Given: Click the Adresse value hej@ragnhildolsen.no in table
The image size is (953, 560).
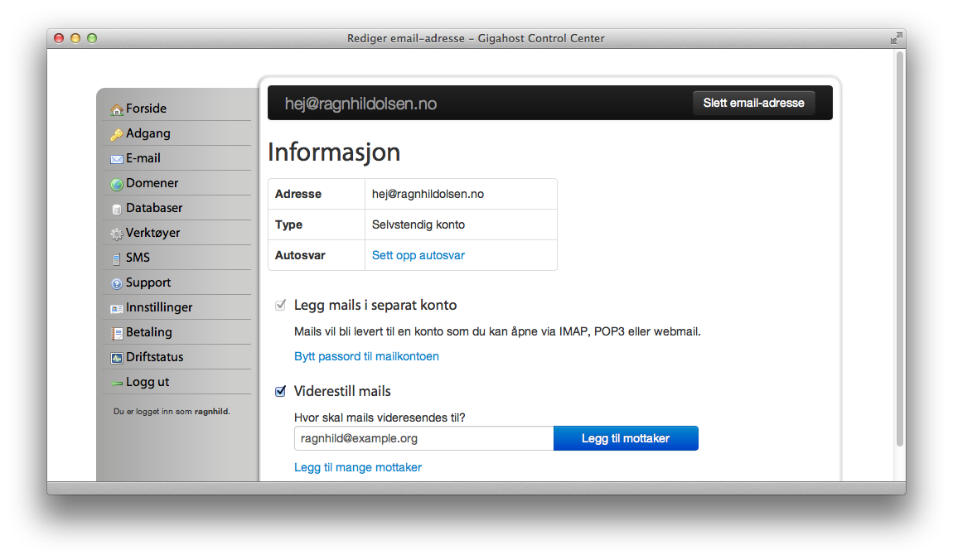Looking at the screenshot, I should 428,194.
